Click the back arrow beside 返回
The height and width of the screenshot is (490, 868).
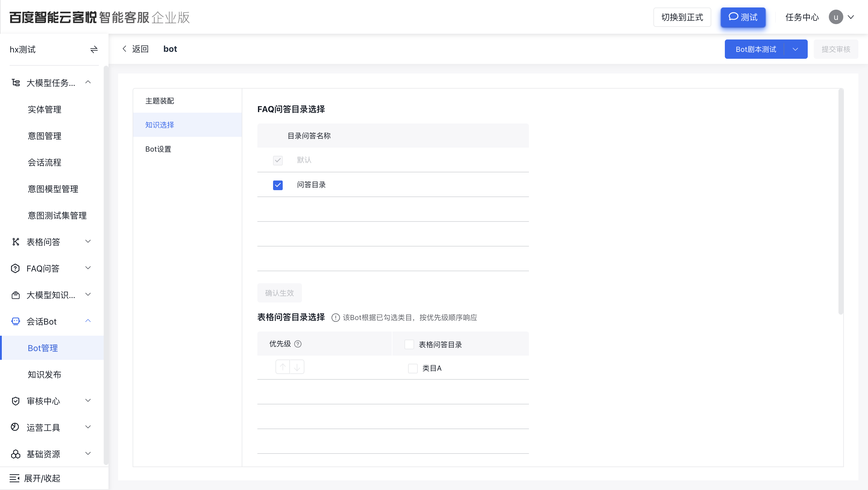click(124, 49)
